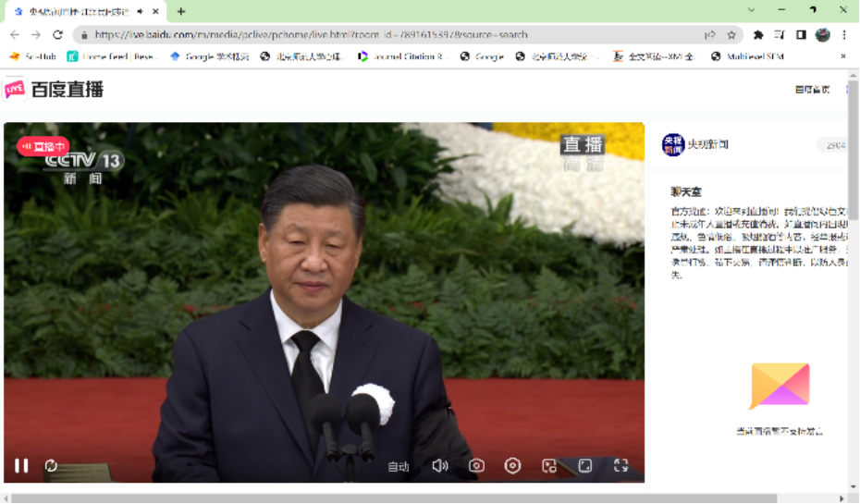Expand the hidden bookmarks overflow chevron

(842, 56)
